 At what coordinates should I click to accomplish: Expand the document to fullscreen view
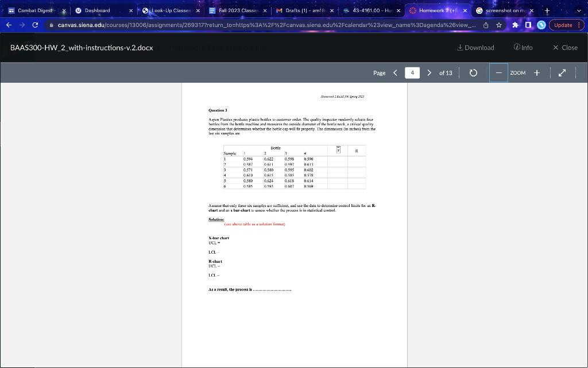562,73
